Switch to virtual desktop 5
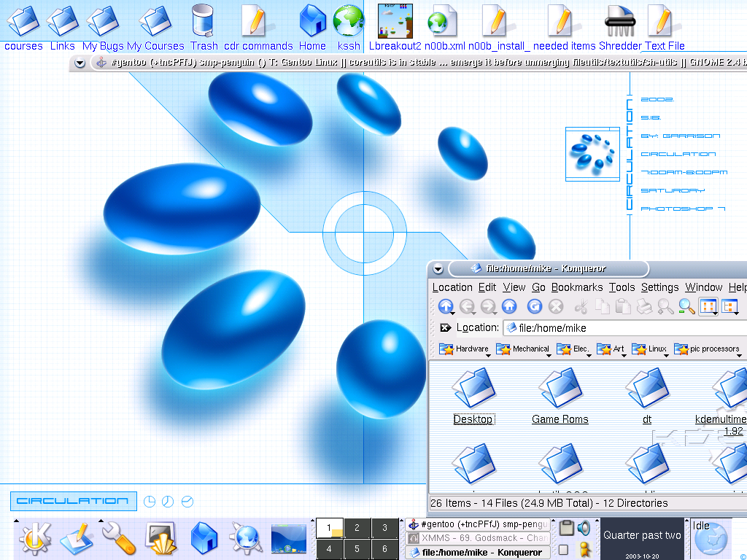The image size is (747, 560). point(357,548)
